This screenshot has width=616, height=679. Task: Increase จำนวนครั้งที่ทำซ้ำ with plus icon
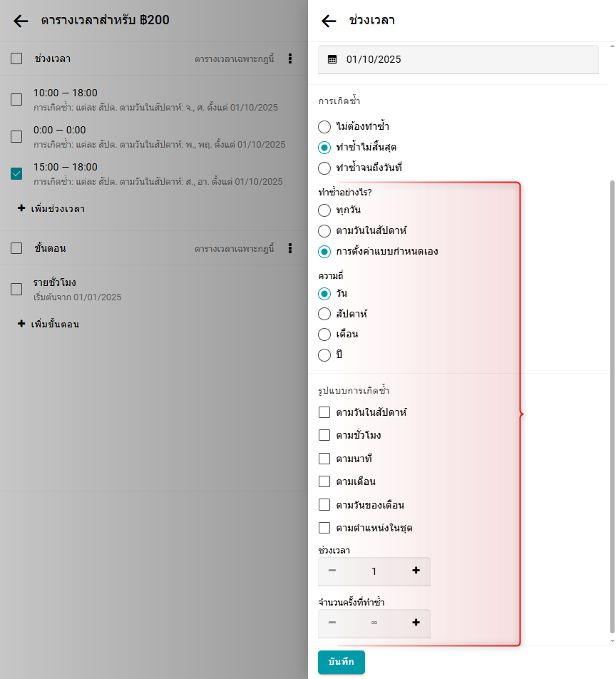pos(416,623)
